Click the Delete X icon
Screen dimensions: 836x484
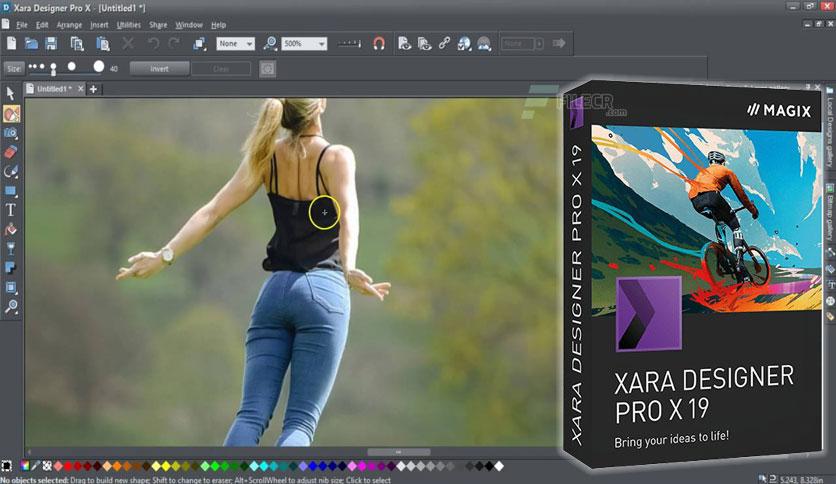click(x=128, y=43)
